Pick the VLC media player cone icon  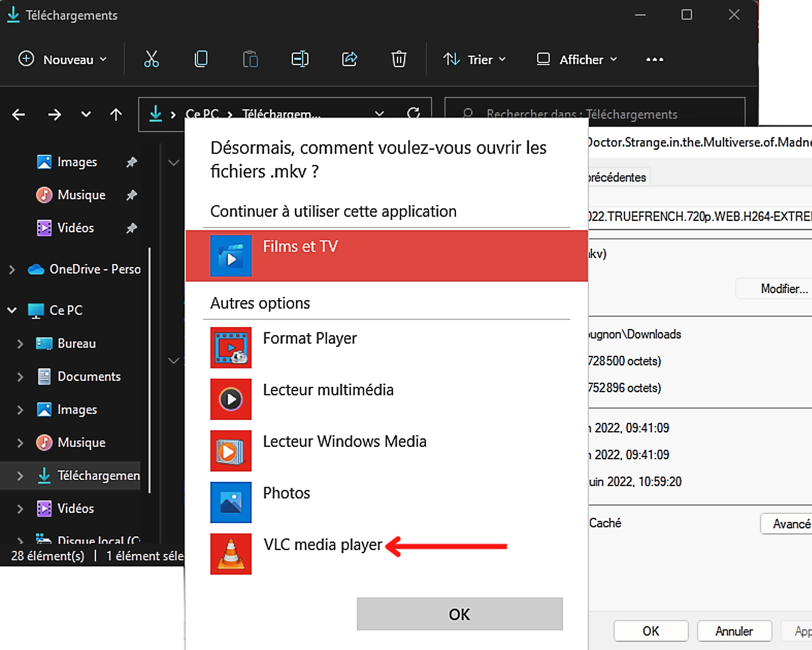(x=231, y=554)
